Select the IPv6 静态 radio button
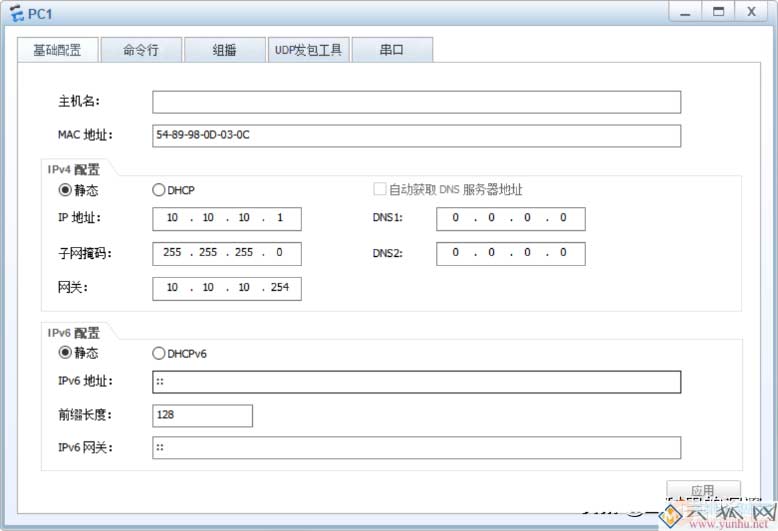778x531 pixels. pos(66,353)
